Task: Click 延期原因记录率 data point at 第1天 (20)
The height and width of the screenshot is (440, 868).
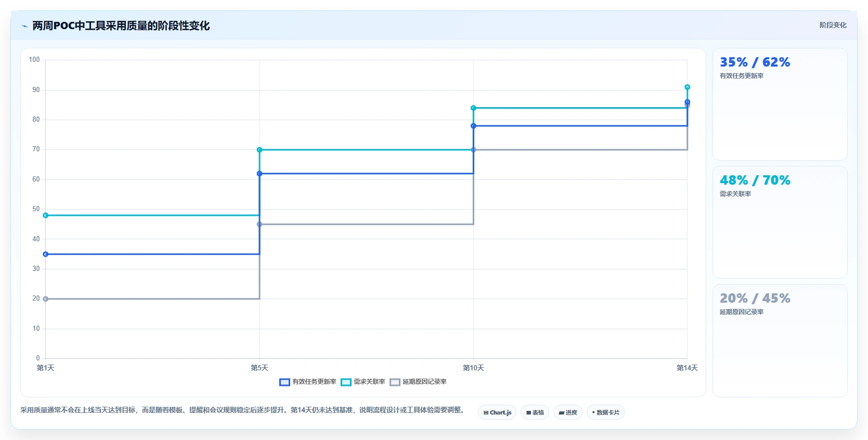Action: [x=46, y=299]
